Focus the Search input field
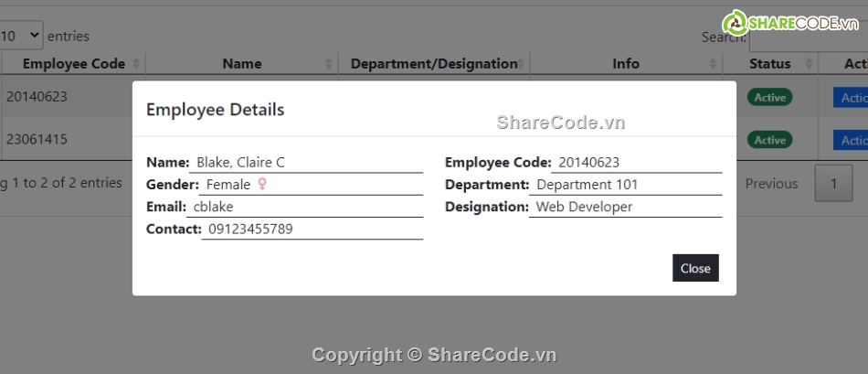 (808, 38)
